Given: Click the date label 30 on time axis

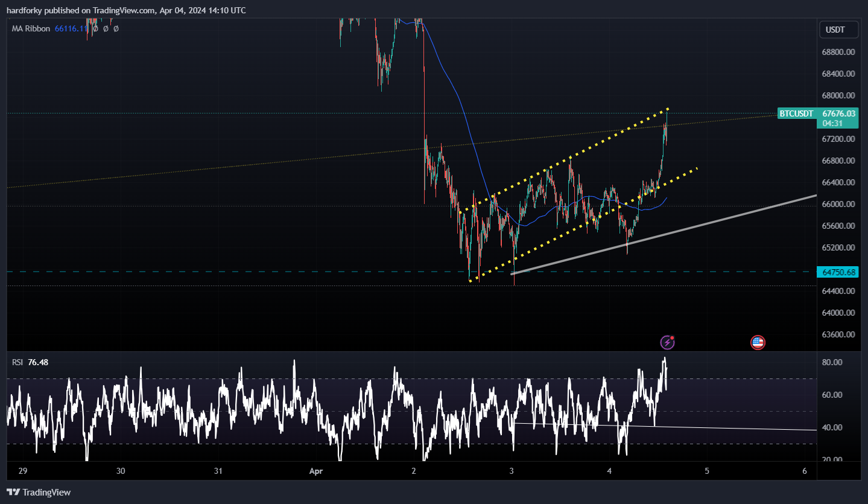Looking at the screenshot, I should click(x=121, y=471).
